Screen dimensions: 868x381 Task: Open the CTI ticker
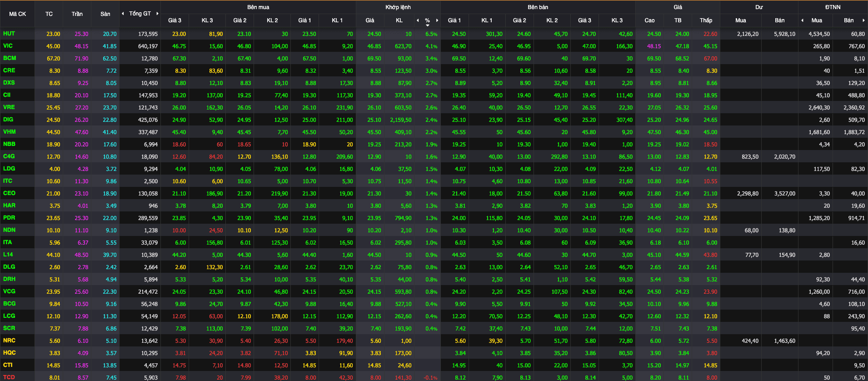click(8, 365)
